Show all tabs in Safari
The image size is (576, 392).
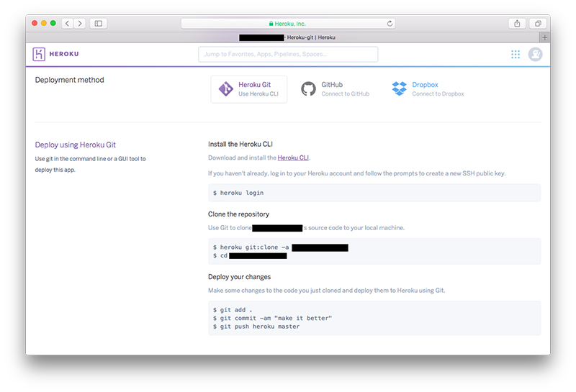[538, 24]
